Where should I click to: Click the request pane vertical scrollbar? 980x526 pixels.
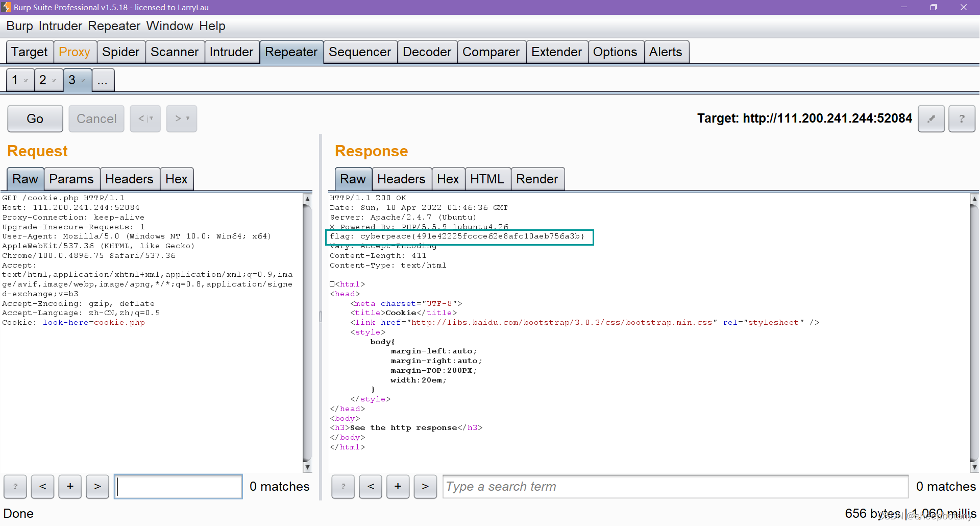pos(307,332)
